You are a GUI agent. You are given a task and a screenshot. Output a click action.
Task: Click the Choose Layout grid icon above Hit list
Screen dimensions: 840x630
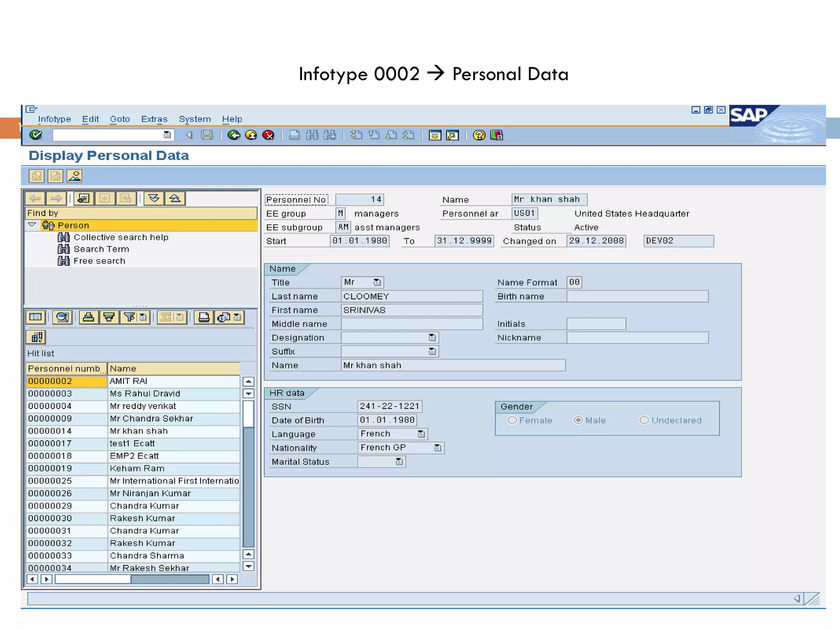(x=36, y=337)
